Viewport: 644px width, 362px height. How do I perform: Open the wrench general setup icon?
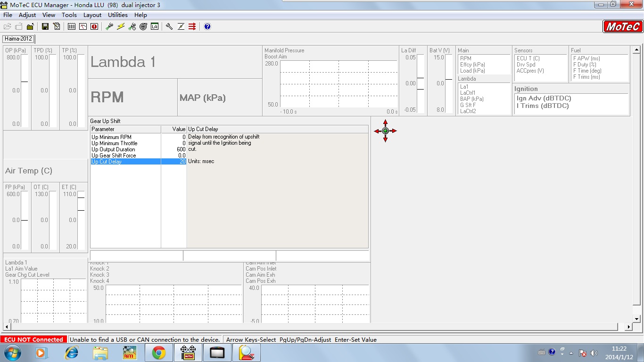click(x=170, y=26)
